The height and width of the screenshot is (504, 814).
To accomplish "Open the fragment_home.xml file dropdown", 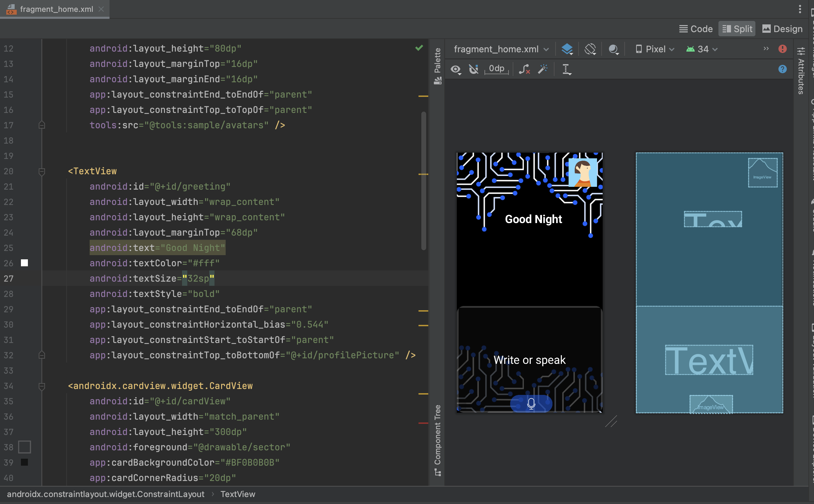I will pyautogui.click(x=500, y=49).
